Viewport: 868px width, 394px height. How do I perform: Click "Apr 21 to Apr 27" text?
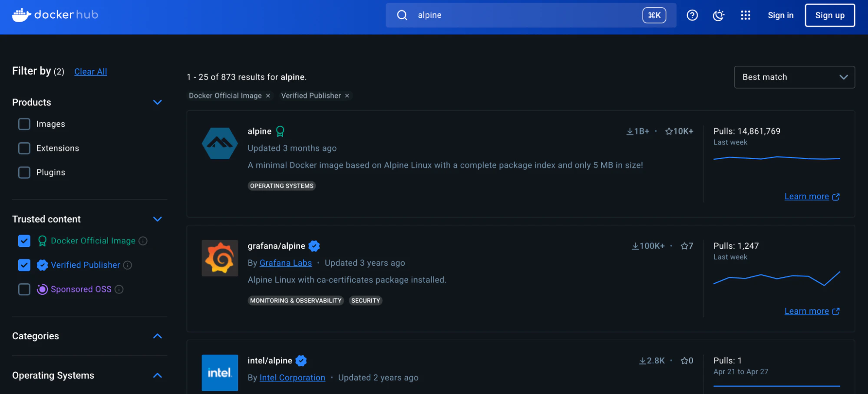(741, 372)
